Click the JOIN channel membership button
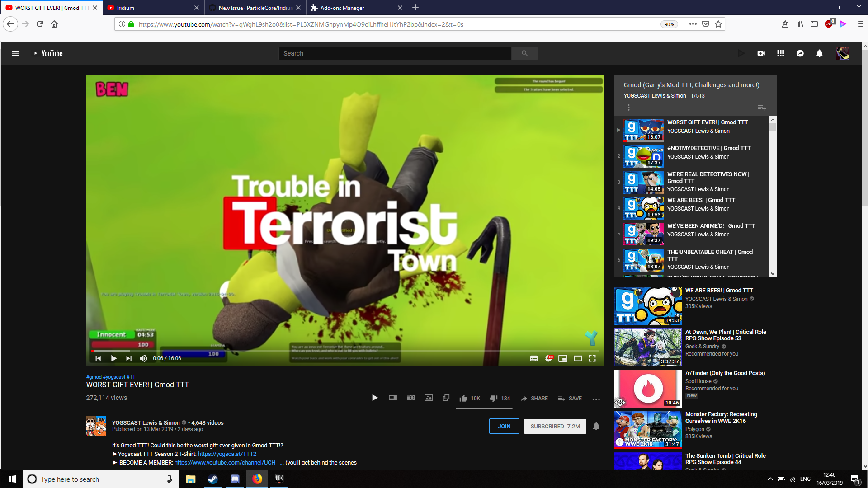 pos(504,426)
